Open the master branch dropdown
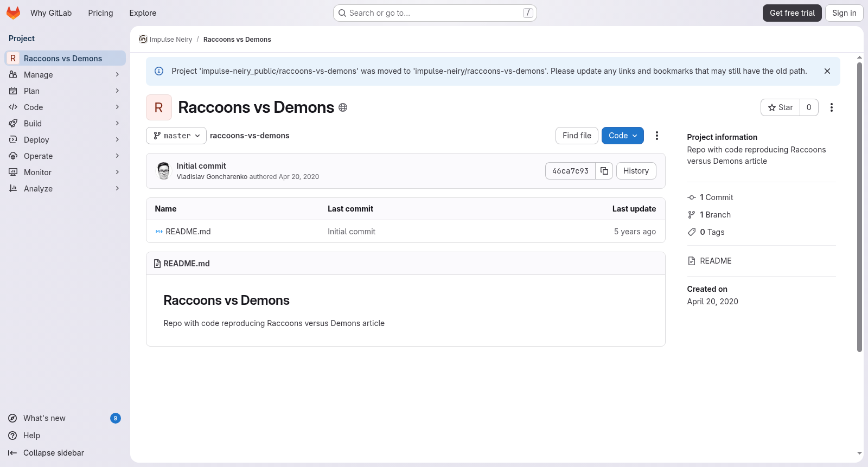 [x=176, y=136]
